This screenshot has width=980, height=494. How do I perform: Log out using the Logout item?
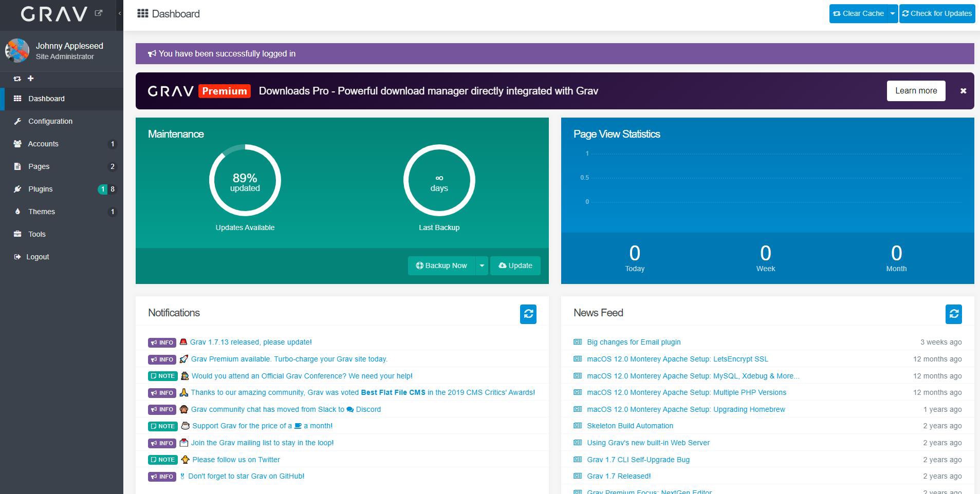tap(38, 257)
